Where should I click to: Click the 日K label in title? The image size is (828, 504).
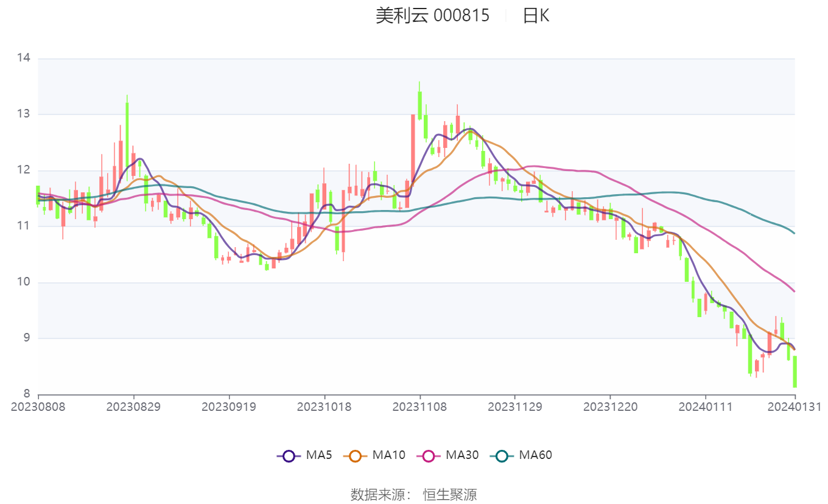coord(536,16)
